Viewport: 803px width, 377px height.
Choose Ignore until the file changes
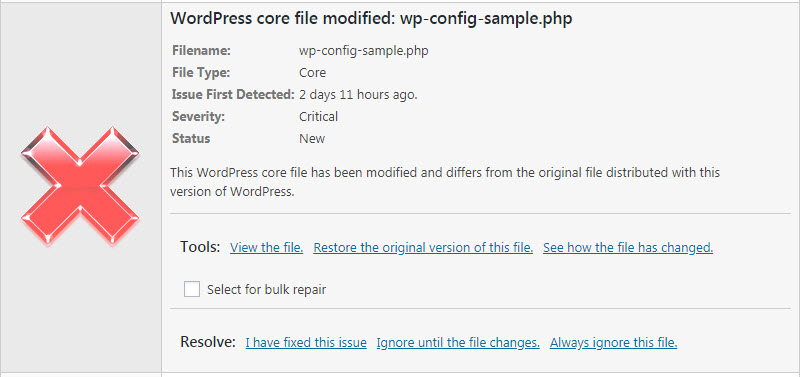pos(458,343)
